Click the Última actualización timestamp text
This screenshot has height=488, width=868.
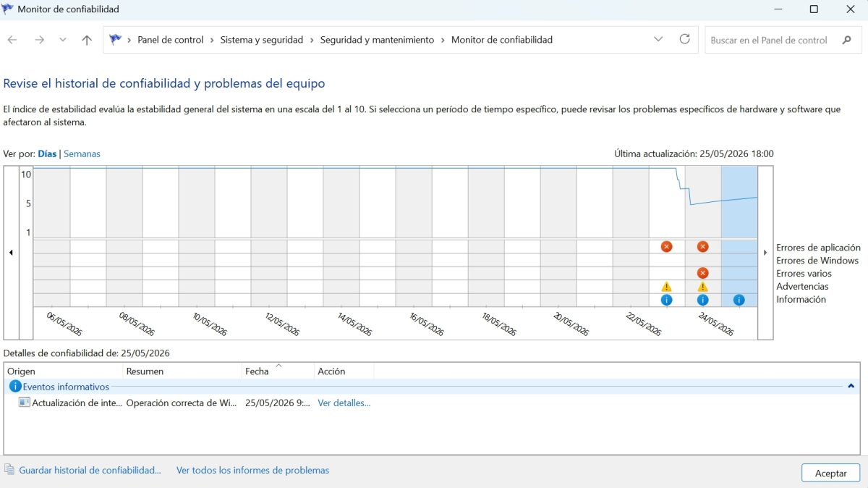point(694,153)
